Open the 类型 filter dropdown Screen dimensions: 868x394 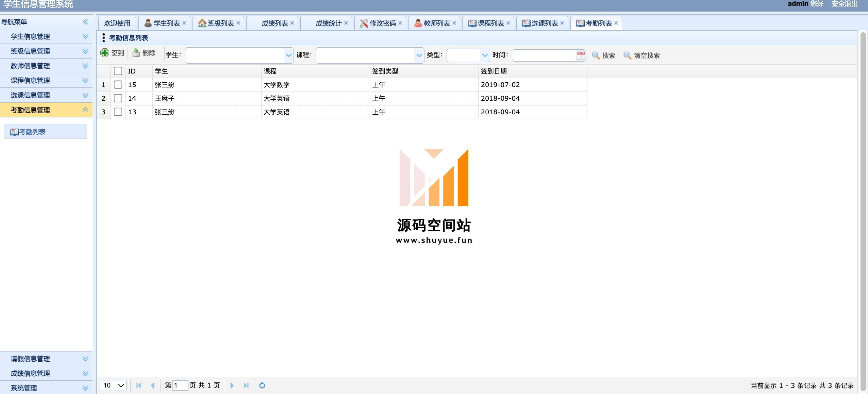485,55
